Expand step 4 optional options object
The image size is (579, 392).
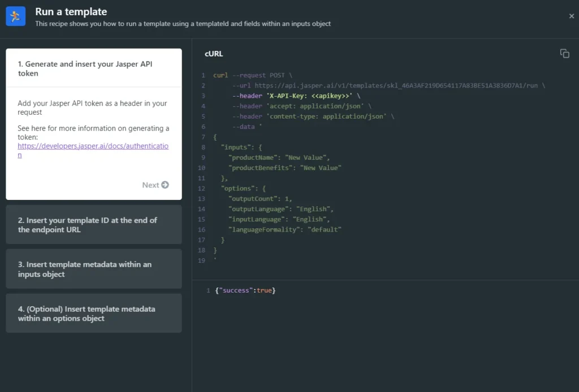click(x=87, y=313)
